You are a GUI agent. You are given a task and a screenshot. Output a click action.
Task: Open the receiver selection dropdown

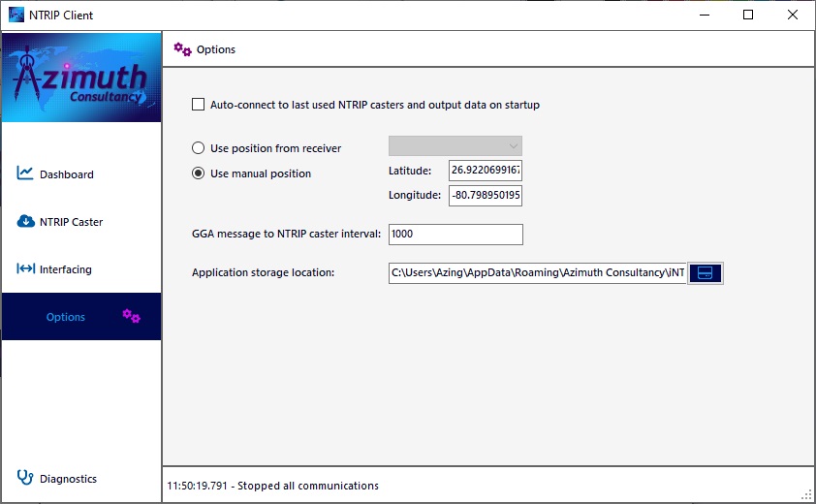455,146
